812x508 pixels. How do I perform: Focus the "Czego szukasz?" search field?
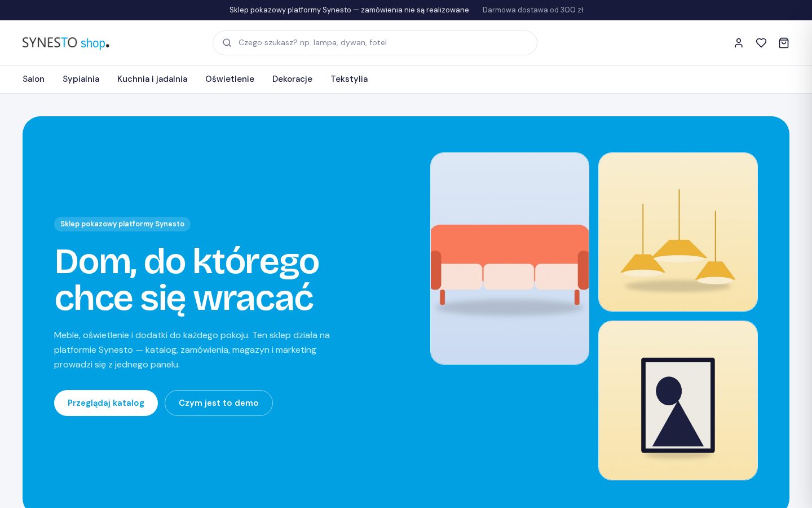[x=375, y=43]
